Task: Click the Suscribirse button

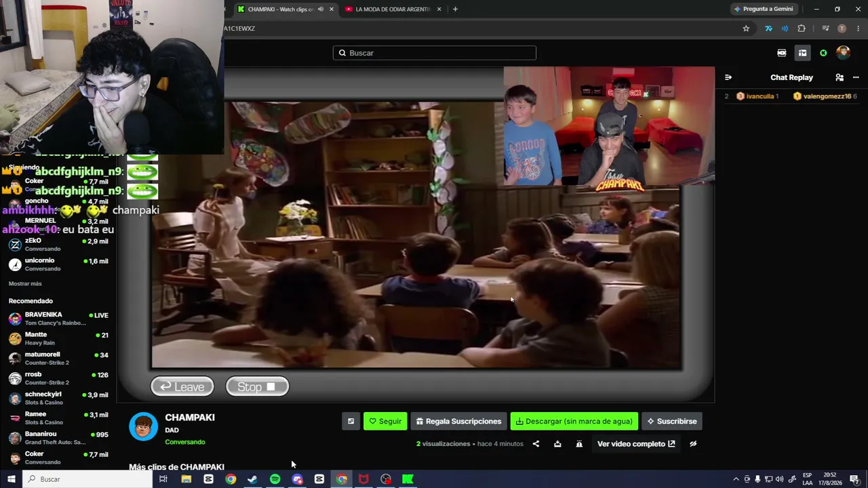Action: click(672, 421)
